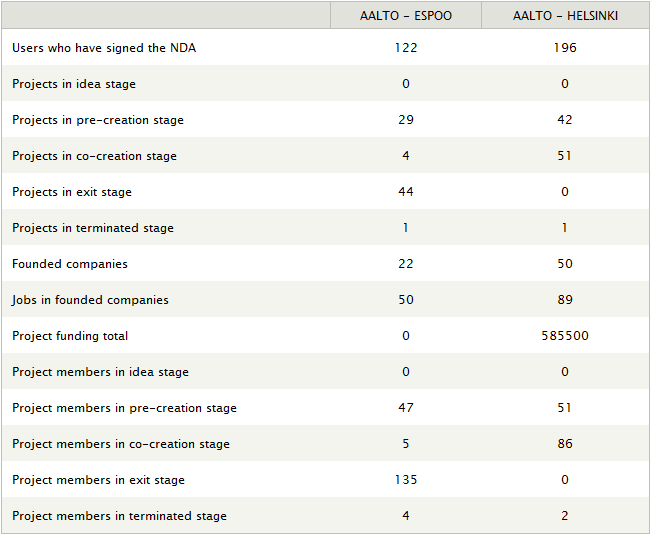
Task: Click value 122 in the NDA users row
Action: point(406,48)
